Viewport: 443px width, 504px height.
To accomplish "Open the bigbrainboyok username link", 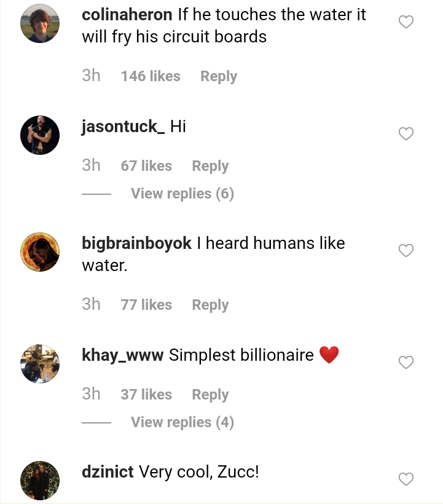I will 136,243.
